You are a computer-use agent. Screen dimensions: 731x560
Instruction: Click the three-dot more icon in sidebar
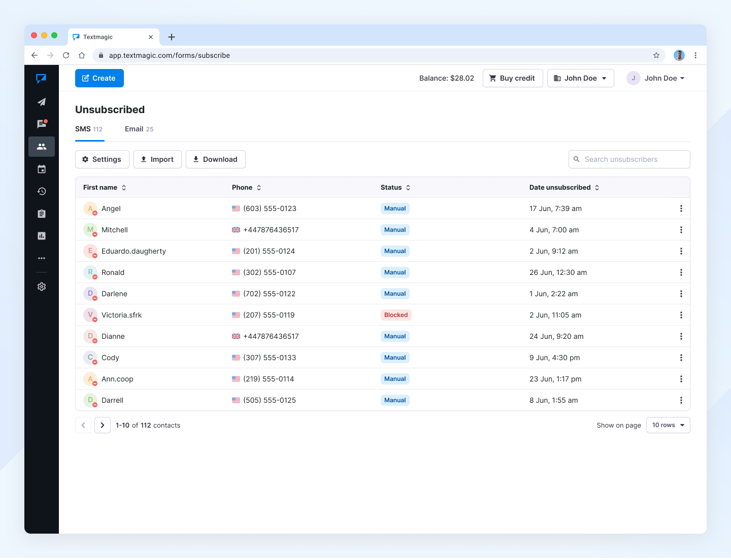pyautogui.click(x=42, y=258)
